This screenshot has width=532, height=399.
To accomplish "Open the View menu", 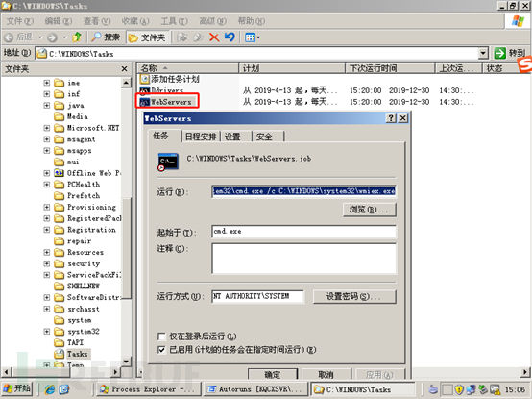I will (x=97, y=21).
